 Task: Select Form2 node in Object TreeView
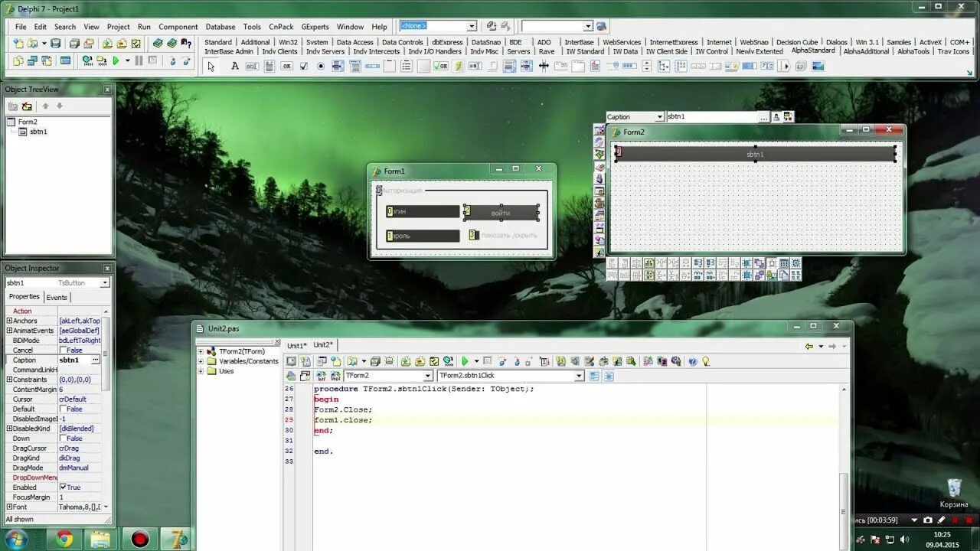(x=28, y=122)
